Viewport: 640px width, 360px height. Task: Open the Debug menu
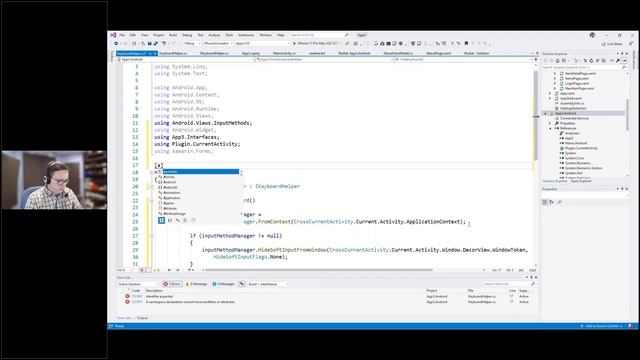(x=187, y=35)
